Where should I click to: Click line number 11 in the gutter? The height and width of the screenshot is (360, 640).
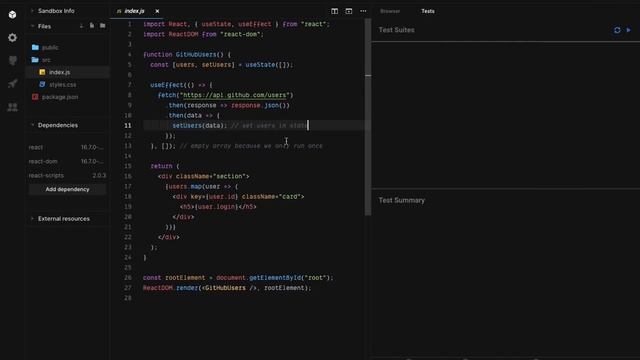tap(128, 125)
